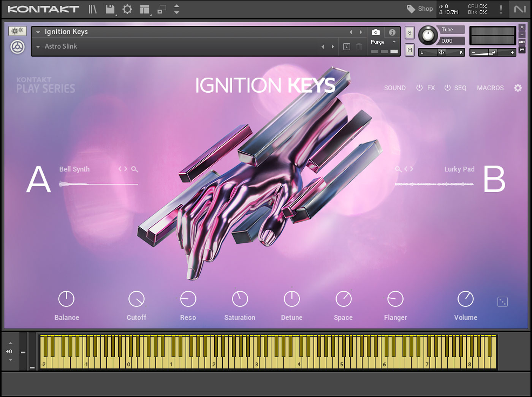Expand the Astro Slink snapshot dropdown
This screenshot has width=532, height=397.
38,47
